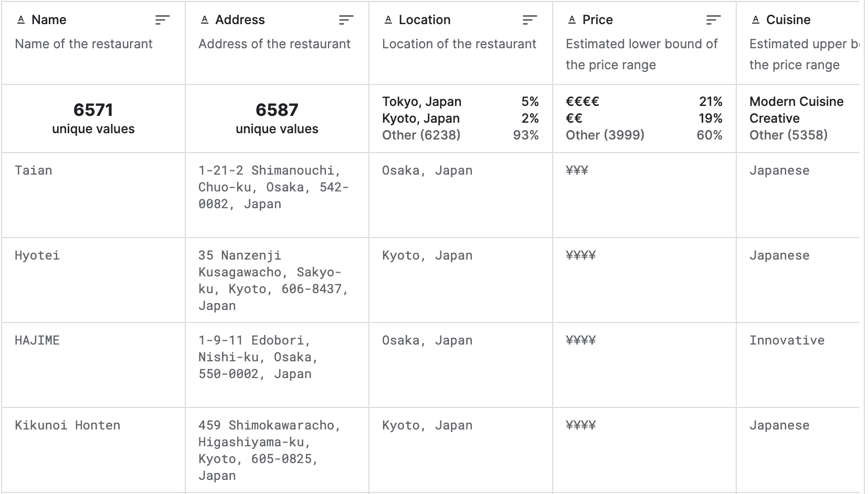Open sort menu for Price column
This screenshot has height=494, width=868.
[713, 20]
